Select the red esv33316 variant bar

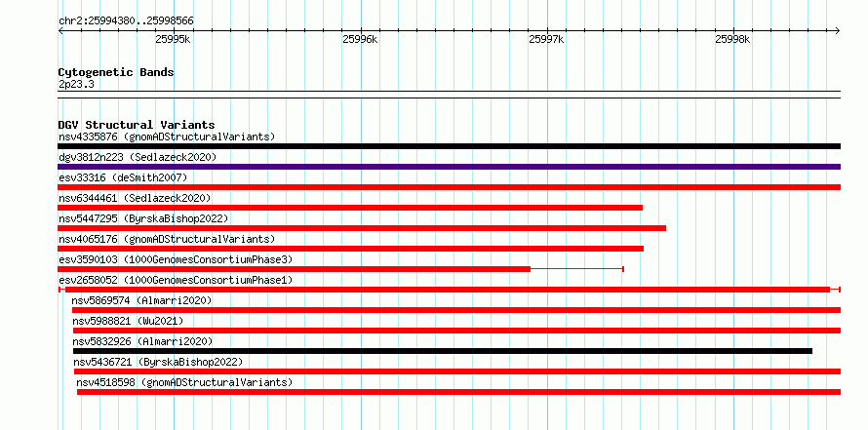[x=449, y=187]
